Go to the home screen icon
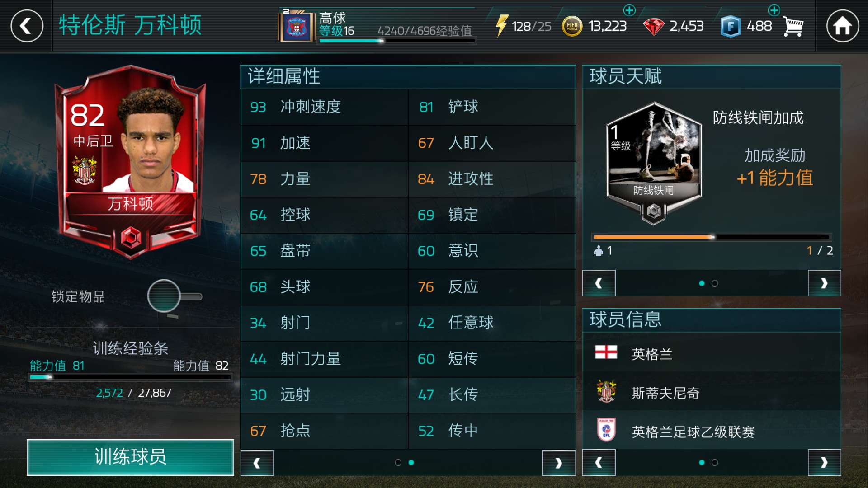 pyautogui.click(x=843, y=26)
